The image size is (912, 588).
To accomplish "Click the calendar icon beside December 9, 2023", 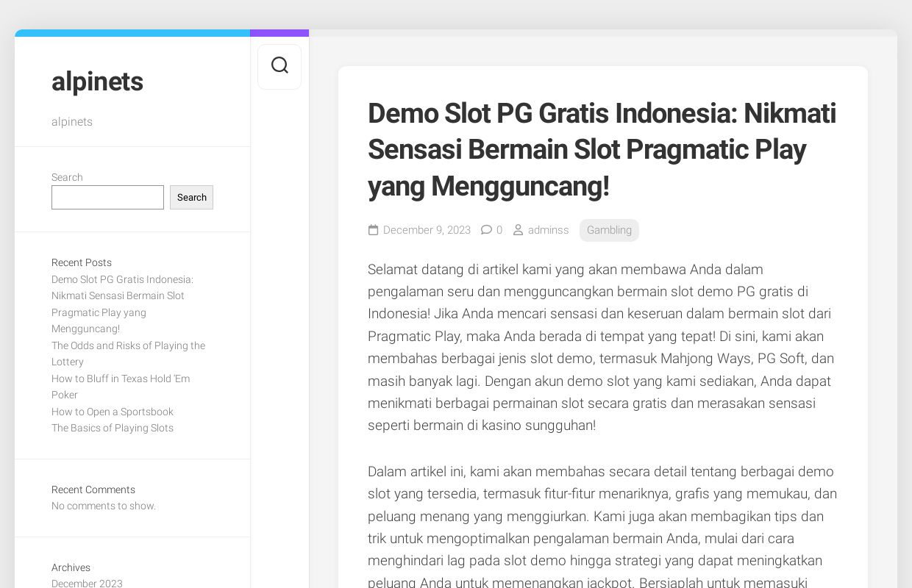I will coord(373,230).
